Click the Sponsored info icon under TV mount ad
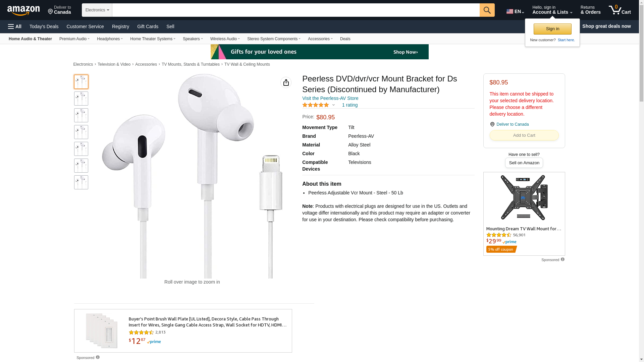This screenshot has width=644, height=362. (562, 259)
